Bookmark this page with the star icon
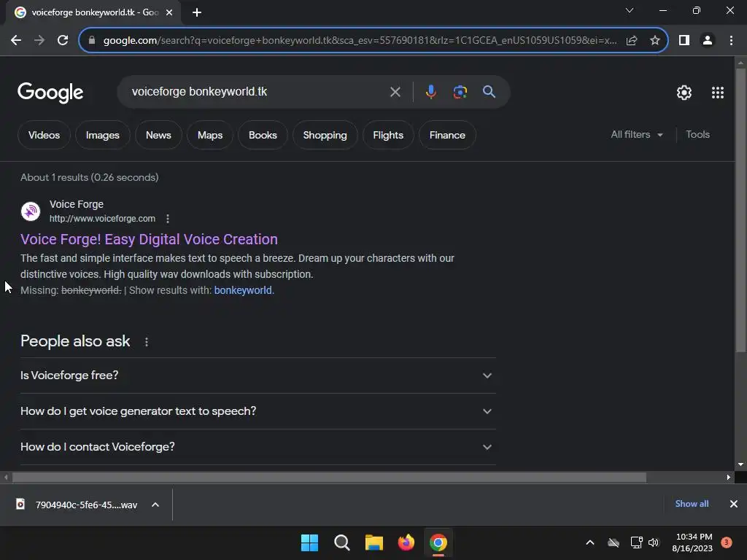Viewport: 747px width, 560px height. [x=655, y=41]
